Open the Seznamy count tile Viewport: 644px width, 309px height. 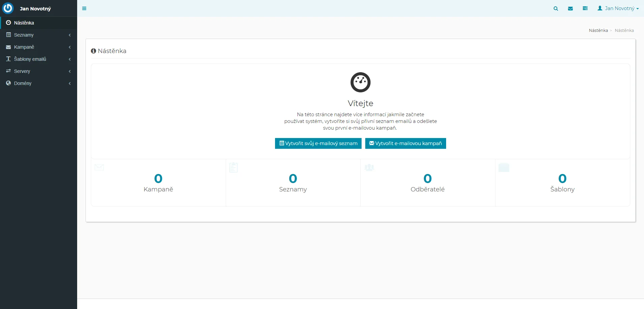tap(293, 183)
